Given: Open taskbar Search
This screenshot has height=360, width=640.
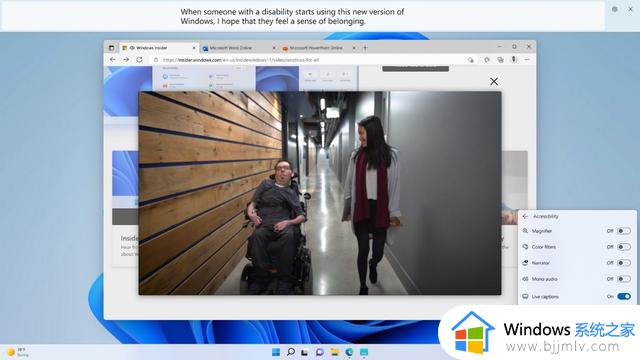Looking at the screenshot, I should pyautogui.click(x=291, y=352).
